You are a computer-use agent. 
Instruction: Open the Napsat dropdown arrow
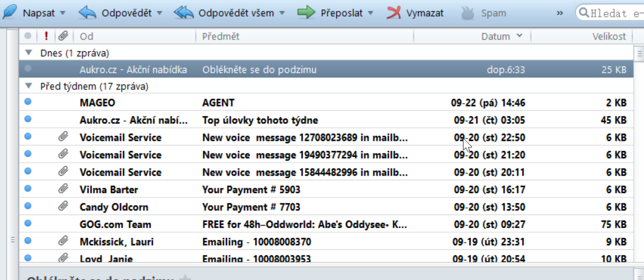pos(63,13)
